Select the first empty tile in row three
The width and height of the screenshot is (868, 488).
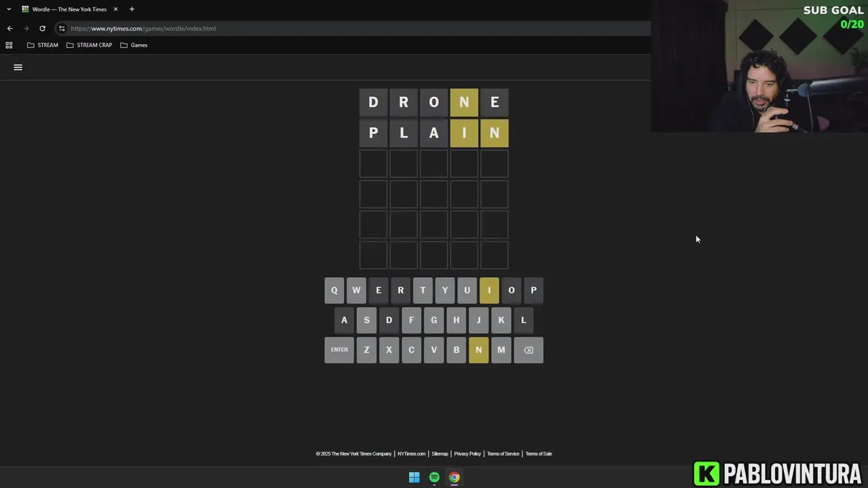[373, 163]
